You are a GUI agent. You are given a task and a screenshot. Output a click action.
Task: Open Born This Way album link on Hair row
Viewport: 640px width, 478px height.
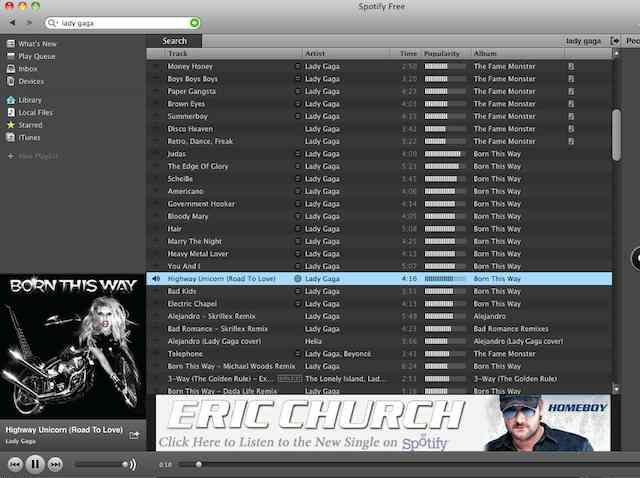497,229
